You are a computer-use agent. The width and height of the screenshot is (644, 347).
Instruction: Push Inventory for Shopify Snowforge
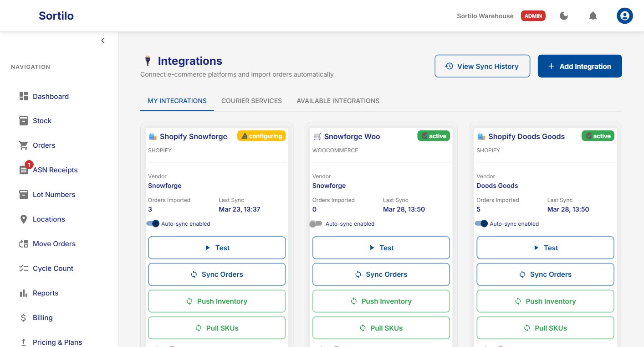[217, 301]
